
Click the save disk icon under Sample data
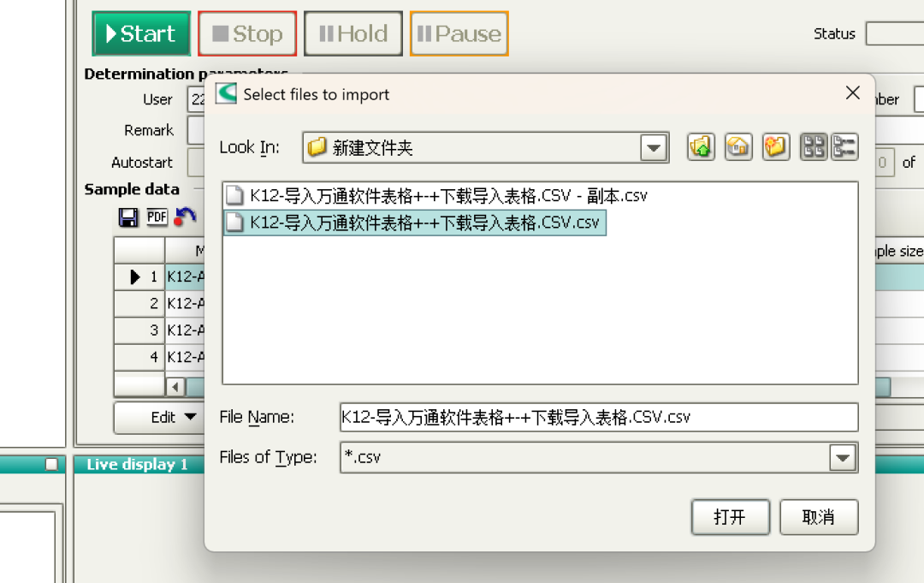pos(127,217)
